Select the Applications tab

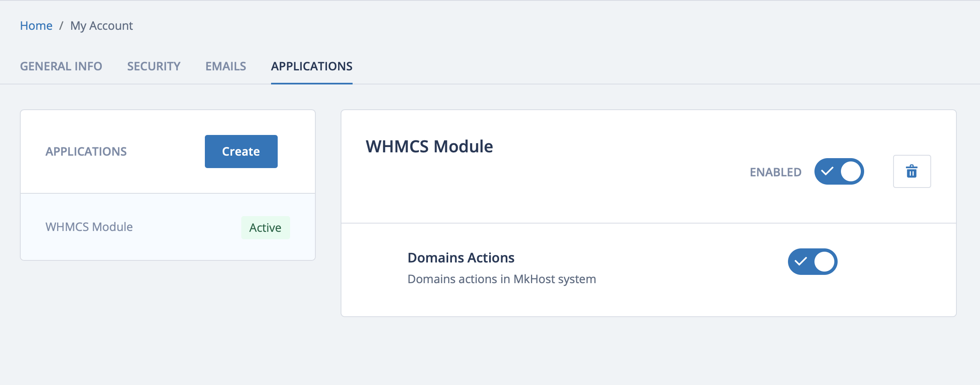click(312, 66)
